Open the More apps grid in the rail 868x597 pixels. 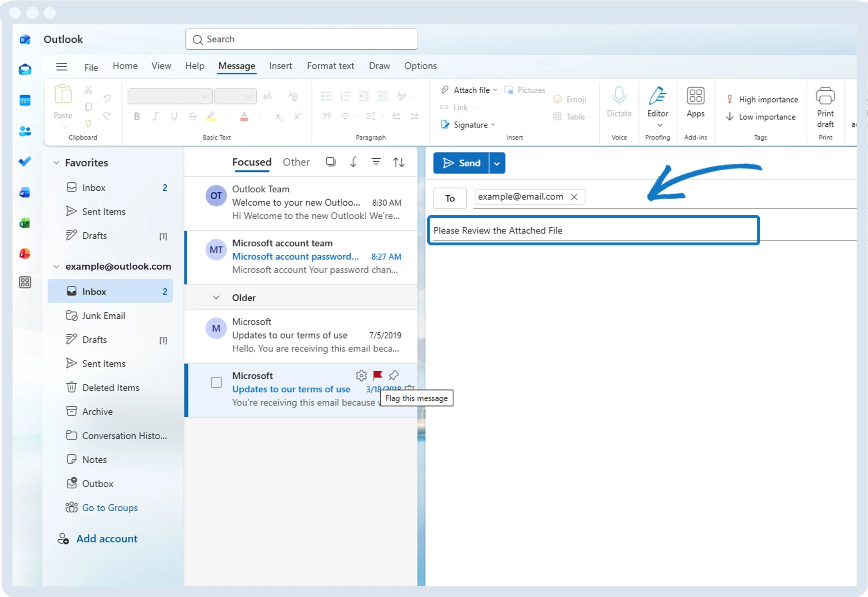[25, 283]
